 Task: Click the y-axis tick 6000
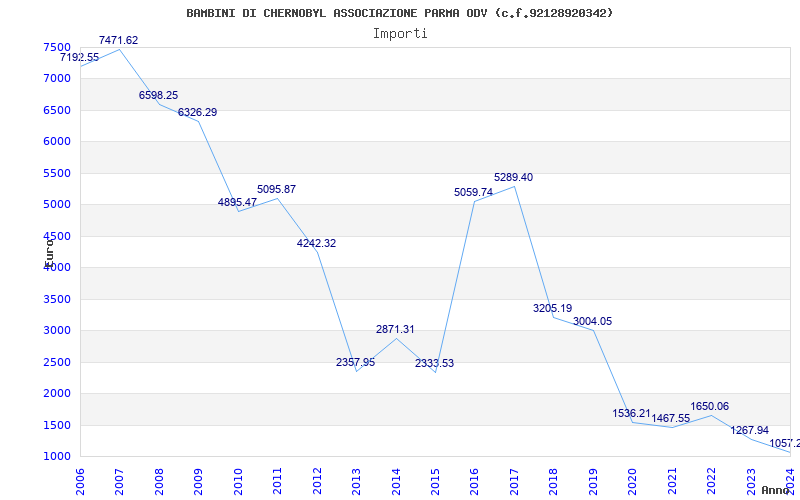click(57, 142)
